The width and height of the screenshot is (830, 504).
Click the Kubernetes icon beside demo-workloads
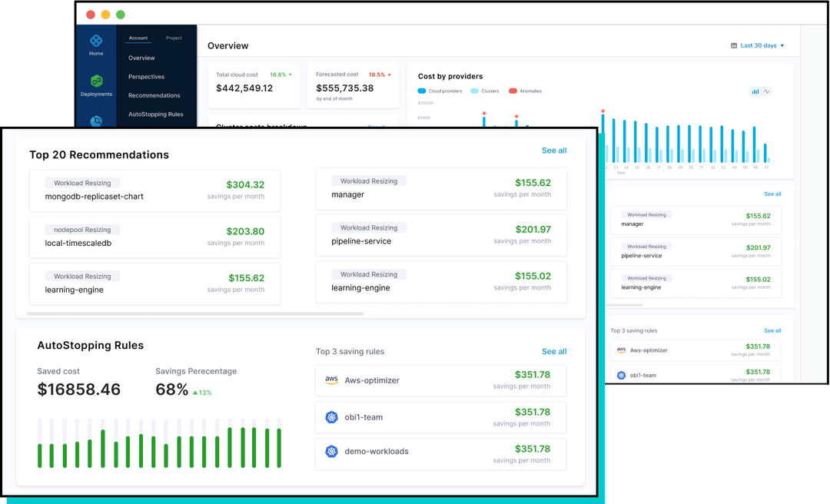pyautogui.click(x=331, y=451)
